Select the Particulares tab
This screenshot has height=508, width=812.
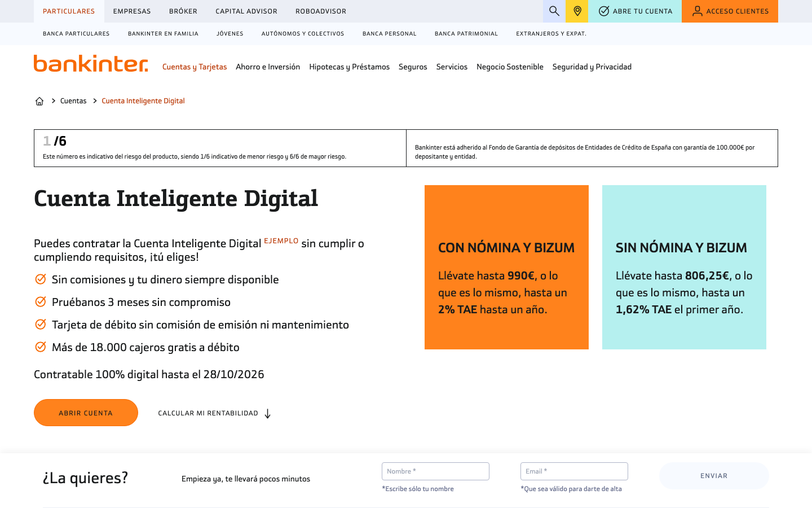69,11
